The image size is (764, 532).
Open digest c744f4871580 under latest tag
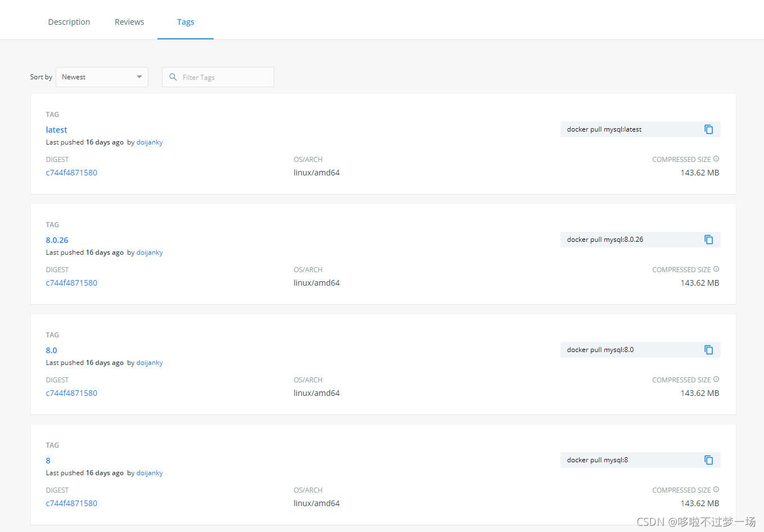coord(71,173)
